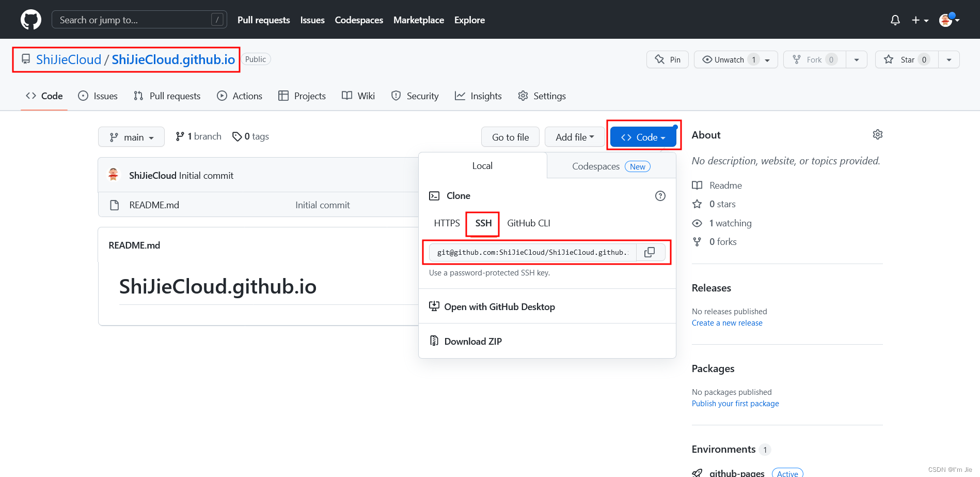This screenshot has height=477, width=980.
Task: Select SSH clone option
Action: pos(483,223)
